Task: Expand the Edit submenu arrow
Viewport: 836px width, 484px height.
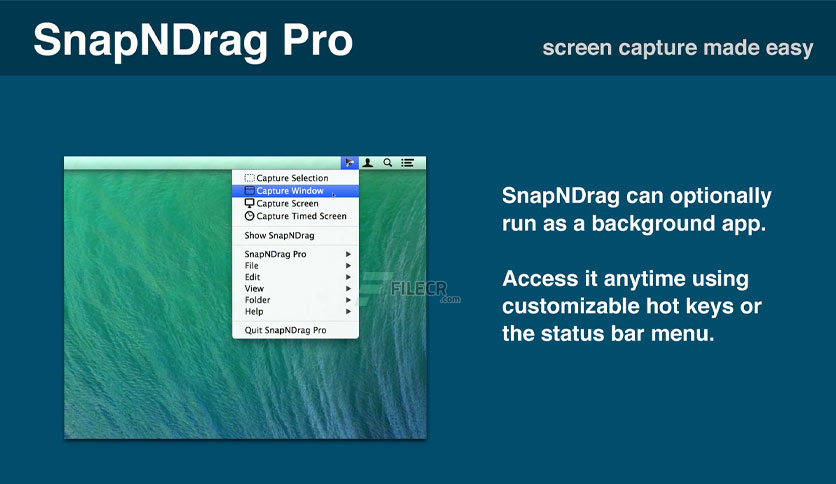Action: coord(348,277)
